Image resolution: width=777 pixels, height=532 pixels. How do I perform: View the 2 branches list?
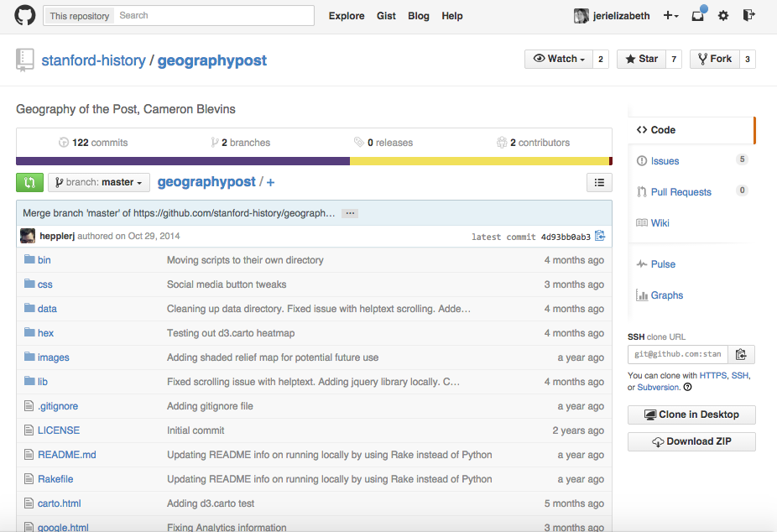pyautogui.click(x=240, y=143)
